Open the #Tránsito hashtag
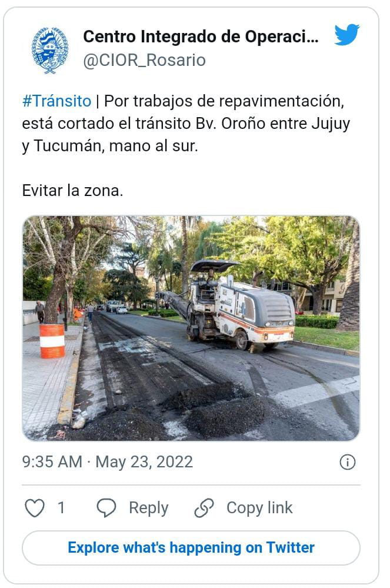Viewport: 390px width, 588px height. (57, 101)
